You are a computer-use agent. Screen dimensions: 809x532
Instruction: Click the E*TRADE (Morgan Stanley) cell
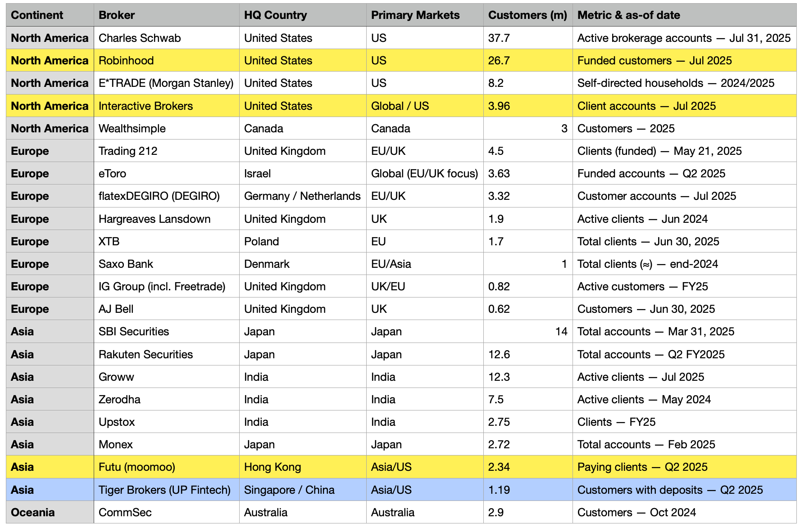pyautogui.click(x=167, y=83)
